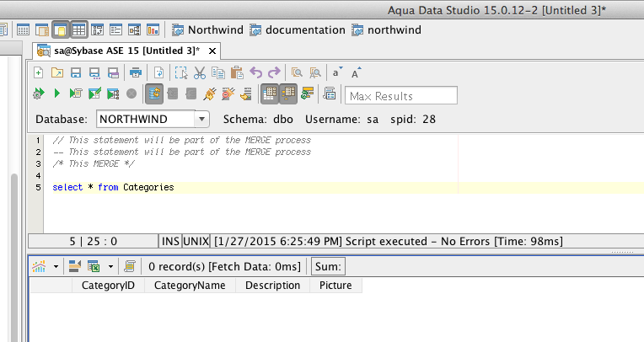644x342 pixels.
Task: Click the window with side panel icon
Action: pyautogui.click(x=42, y=29)
